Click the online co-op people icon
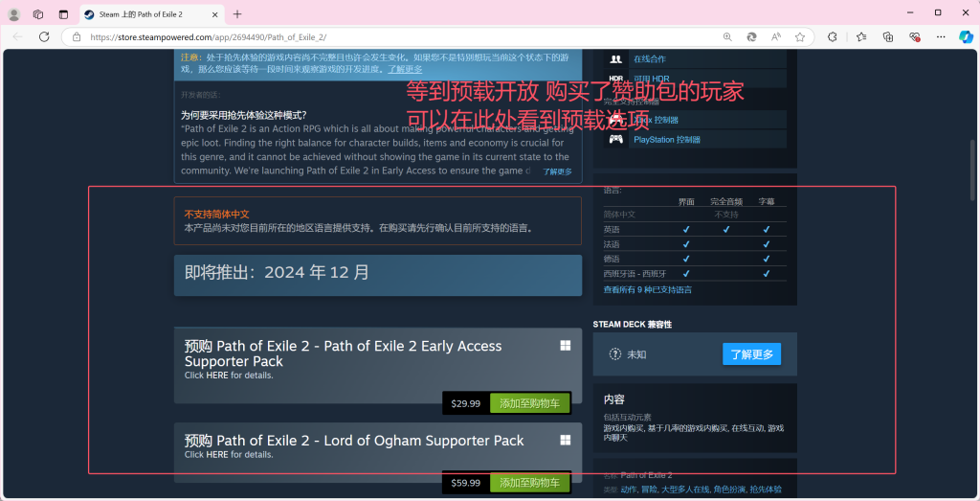The height and width of the screenshot is (501, 980). click(x=616, y=58)
